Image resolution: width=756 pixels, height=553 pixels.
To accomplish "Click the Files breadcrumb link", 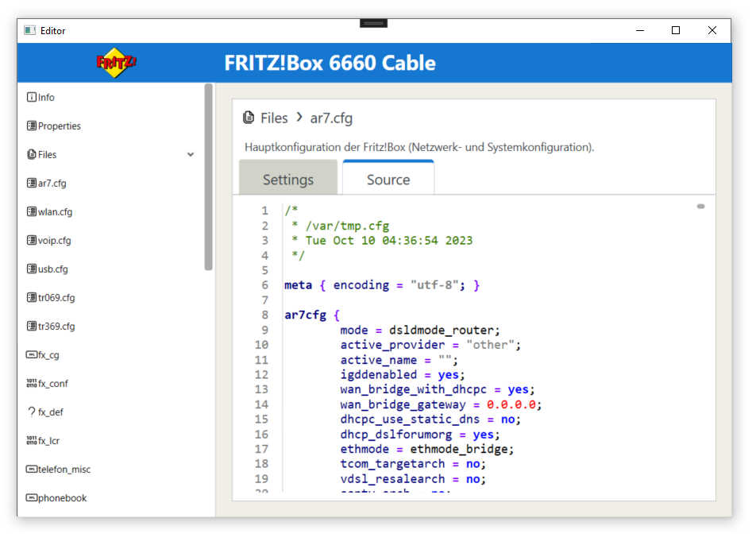I will coord(274,118).
